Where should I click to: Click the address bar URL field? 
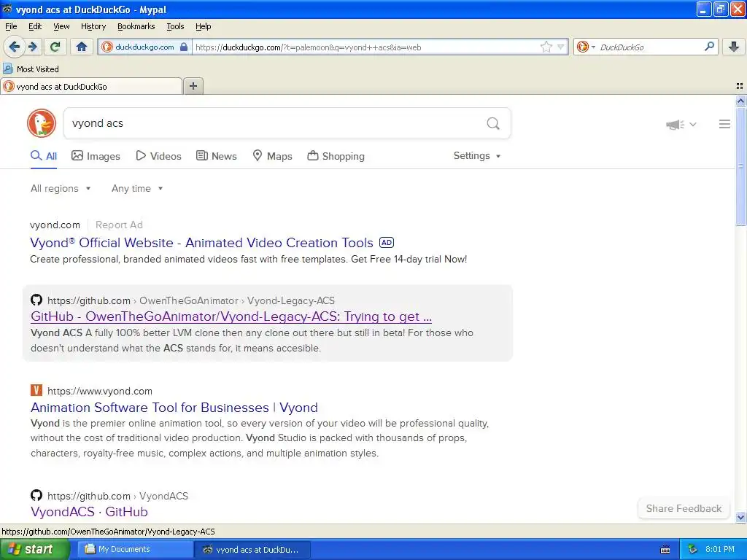[x=365, y=47]
